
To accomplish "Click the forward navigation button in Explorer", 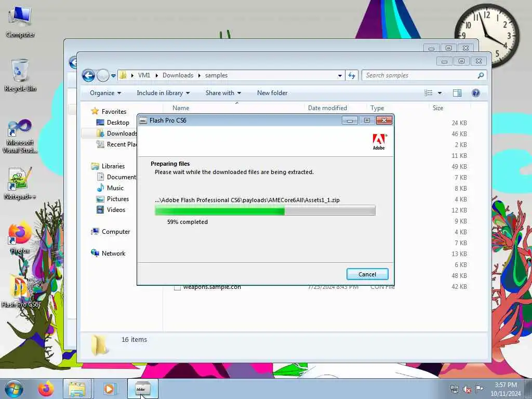I will point(103,75).
